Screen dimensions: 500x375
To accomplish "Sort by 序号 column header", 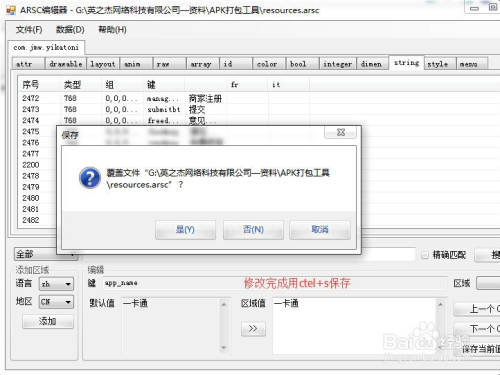I will pyautogui.click(x=39, y=85).
